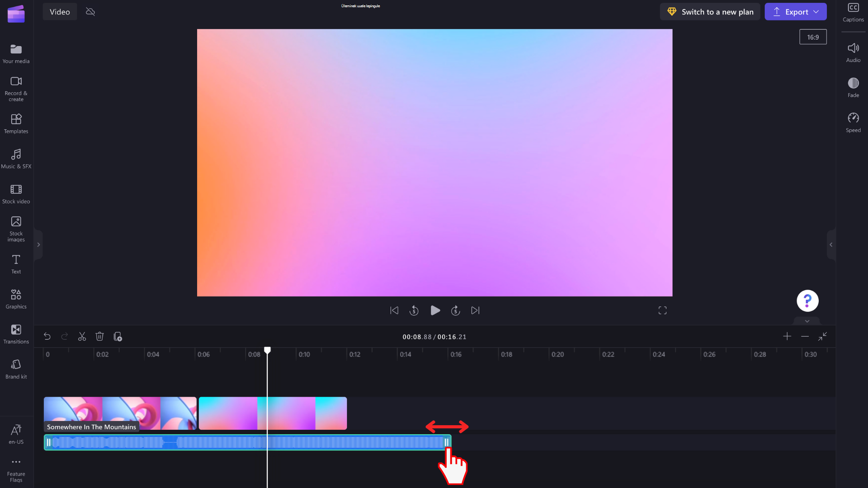Collapse the left sidebar panel

pyautogui.click(x=38, y=244)
